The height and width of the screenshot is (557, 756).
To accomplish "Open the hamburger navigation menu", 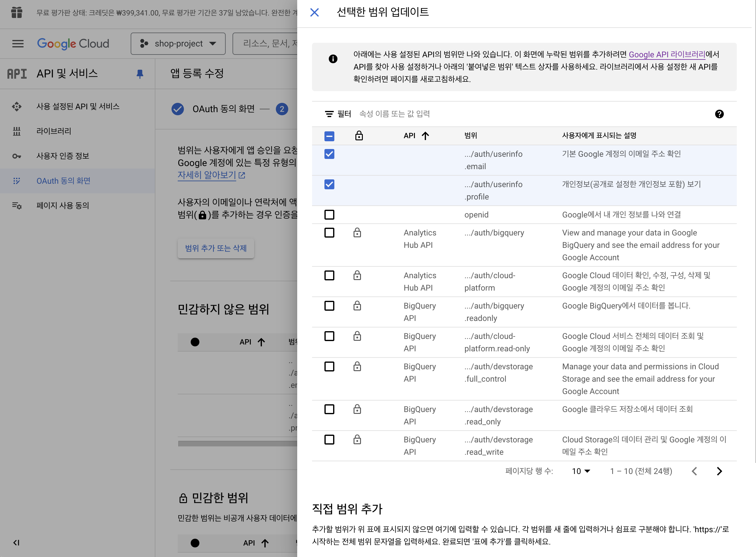I will [18, 43].
